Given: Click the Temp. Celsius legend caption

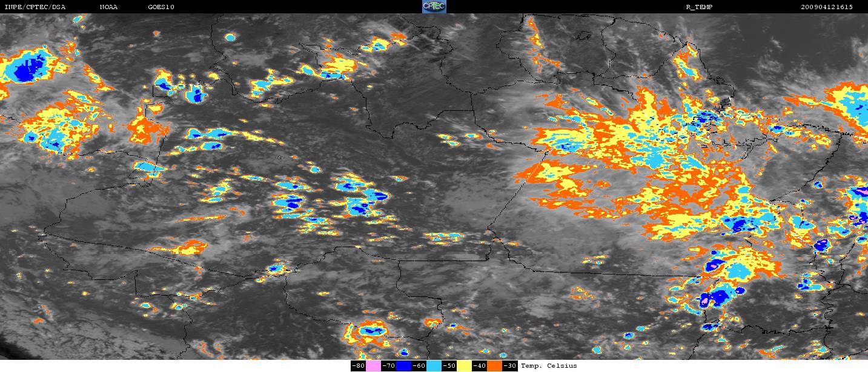Looking at the screenshot, I should [x=549, y=366].
